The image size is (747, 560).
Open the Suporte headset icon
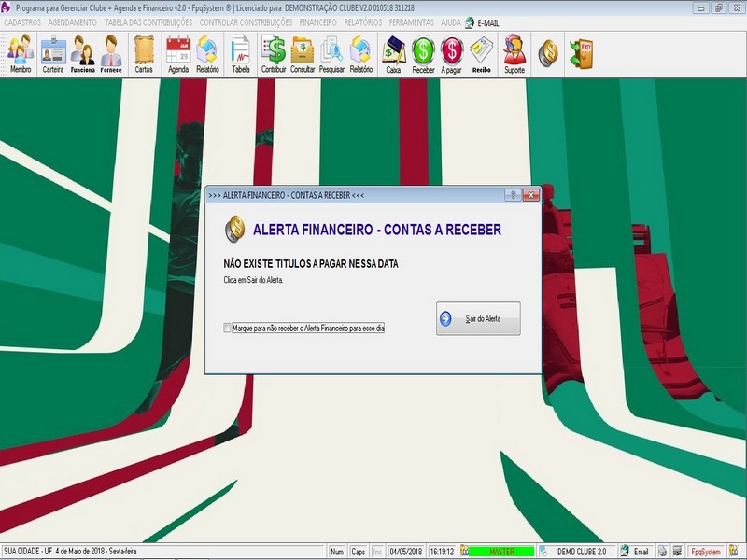tap(514, 54)
